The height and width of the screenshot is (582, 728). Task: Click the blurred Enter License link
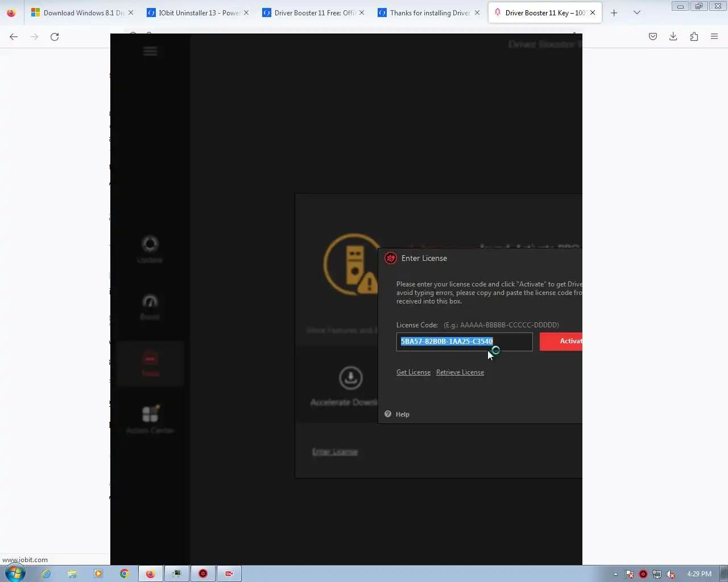pyautogui.click(x=335, y=452)
